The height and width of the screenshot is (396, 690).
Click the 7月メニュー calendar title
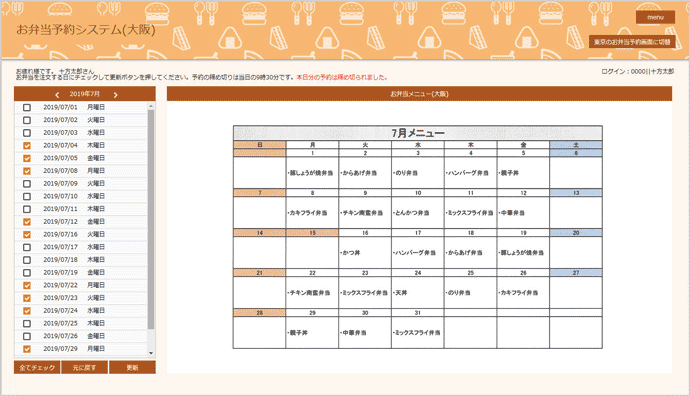pos(418,133)
